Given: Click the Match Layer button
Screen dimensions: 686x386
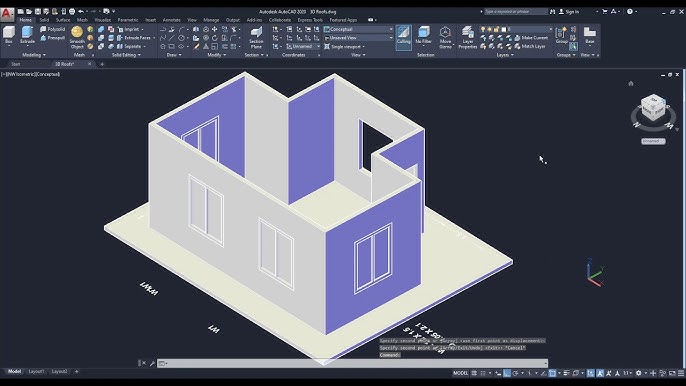Looking at the screenshot, I should (x=530, y=46).
